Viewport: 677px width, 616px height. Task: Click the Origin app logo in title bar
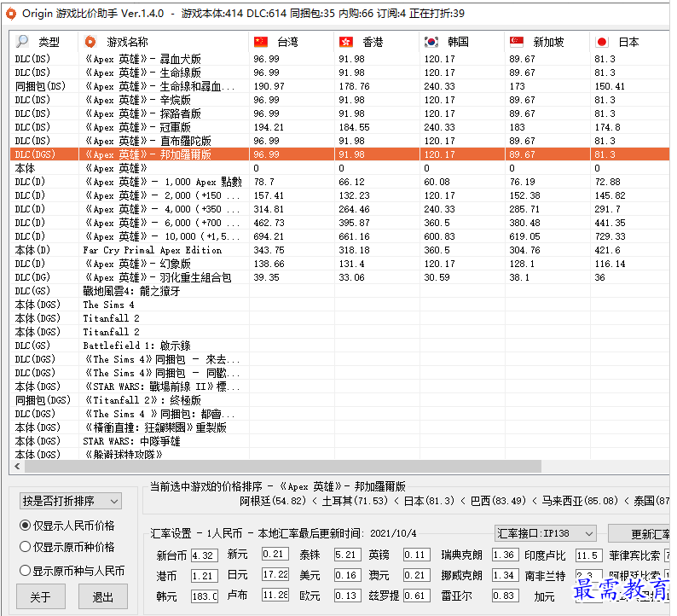pos(11,14)
